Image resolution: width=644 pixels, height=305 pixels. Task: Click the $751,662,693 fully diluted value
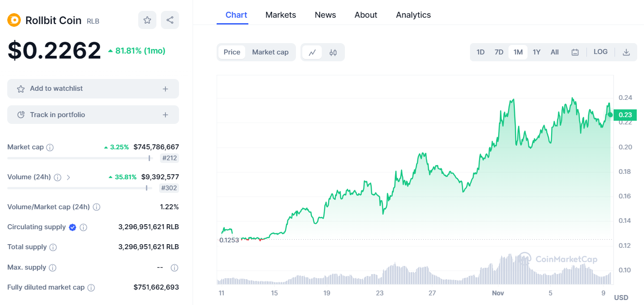click(156, 287)
